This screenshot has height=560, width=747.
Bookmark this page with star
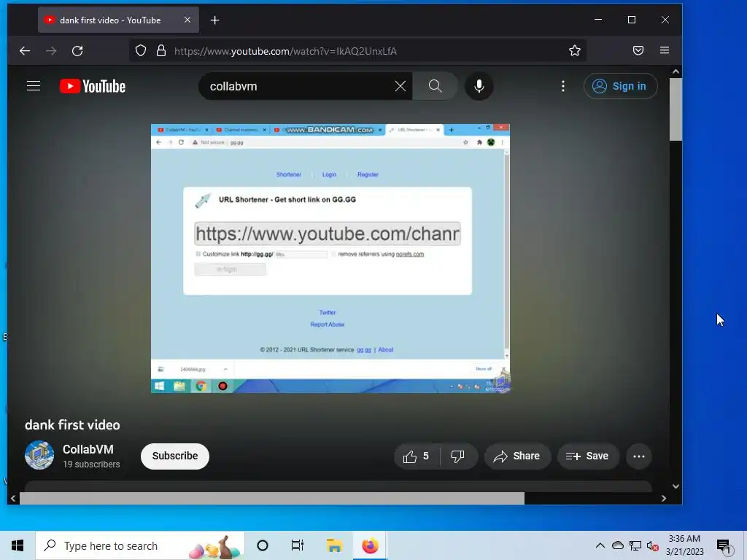click(575, 50)
